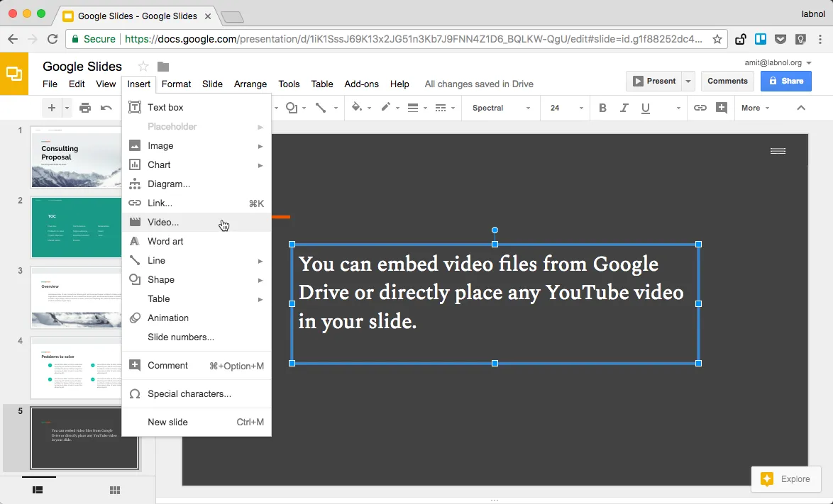Click the print icon
The image size is (833, 504).
84,108
